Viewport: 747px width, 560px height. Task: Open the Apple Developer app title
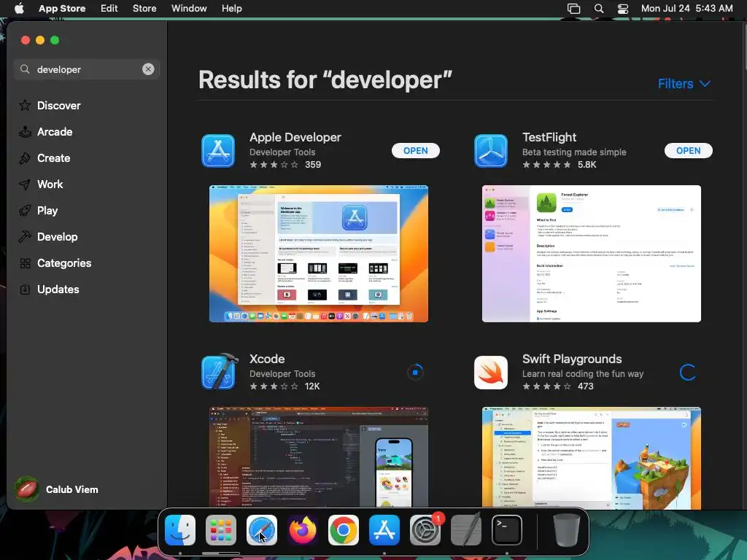295,138
